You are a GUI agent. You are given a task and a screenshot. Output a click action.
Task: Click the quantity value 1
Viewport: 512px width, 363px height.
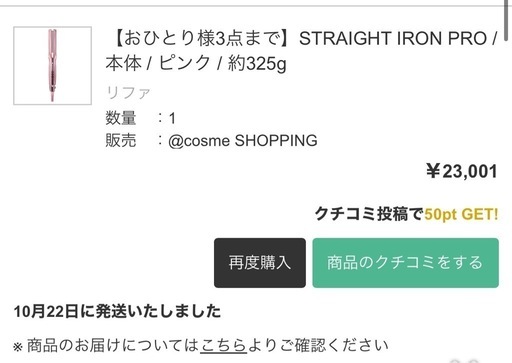(x=172, y=118)
